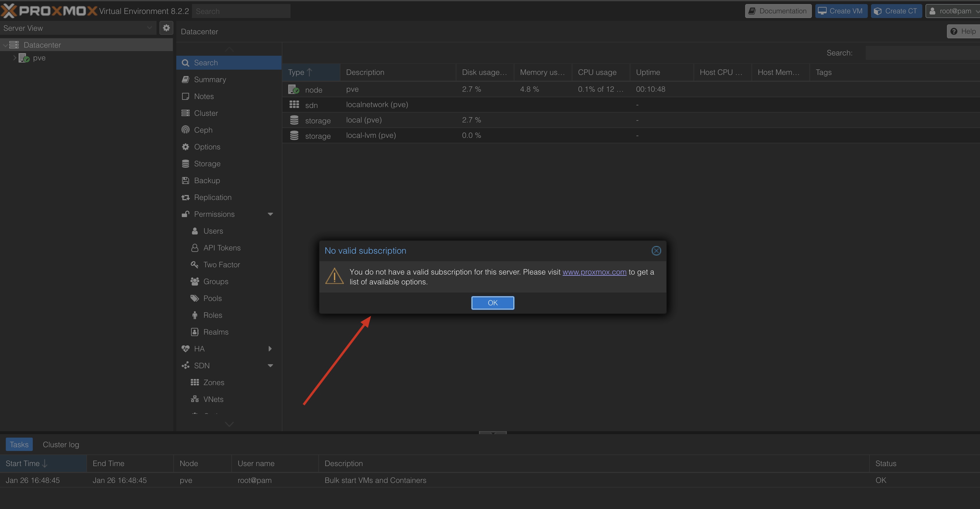The width and height of the screenshot is (980, 509).
Task: Click the Options gear icon
Action: click(185, 147)
